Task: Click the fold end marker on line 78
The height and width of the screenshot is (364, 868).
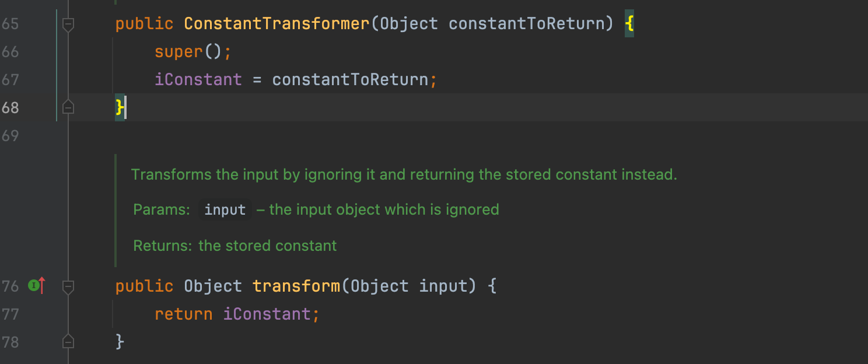Action: (x=68, y=342)
